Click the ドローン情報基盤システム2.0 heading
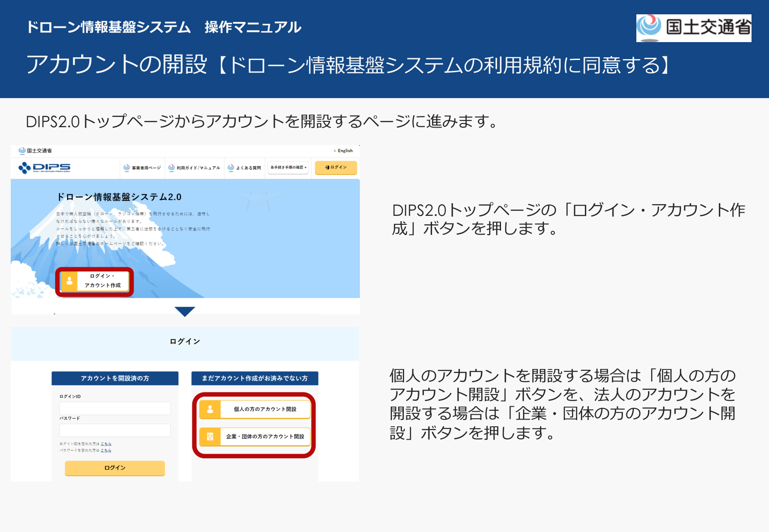The image size is (769, 532). (119, 197)
